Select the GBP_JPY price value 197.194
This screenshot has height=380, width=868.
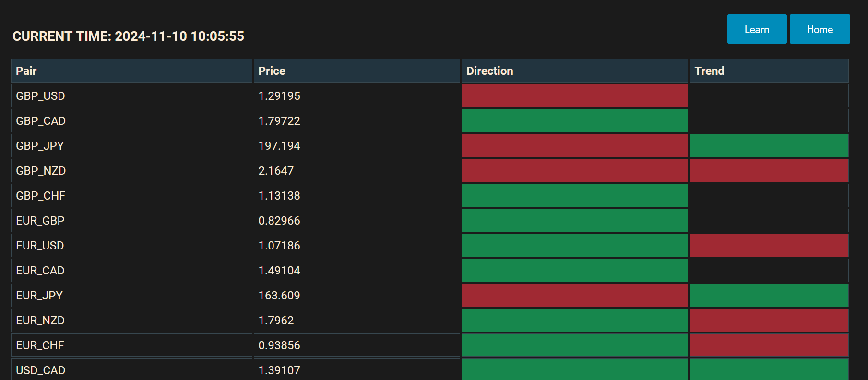click(279, 146)
